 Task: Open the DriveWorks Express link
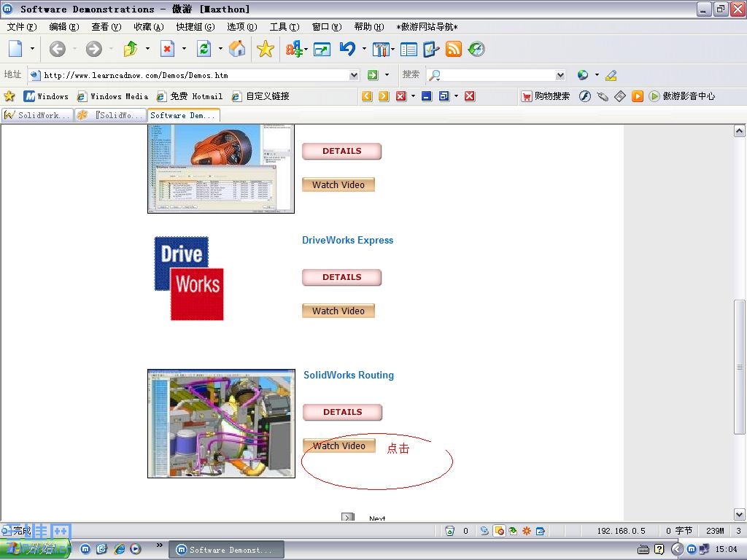(348, 240)
